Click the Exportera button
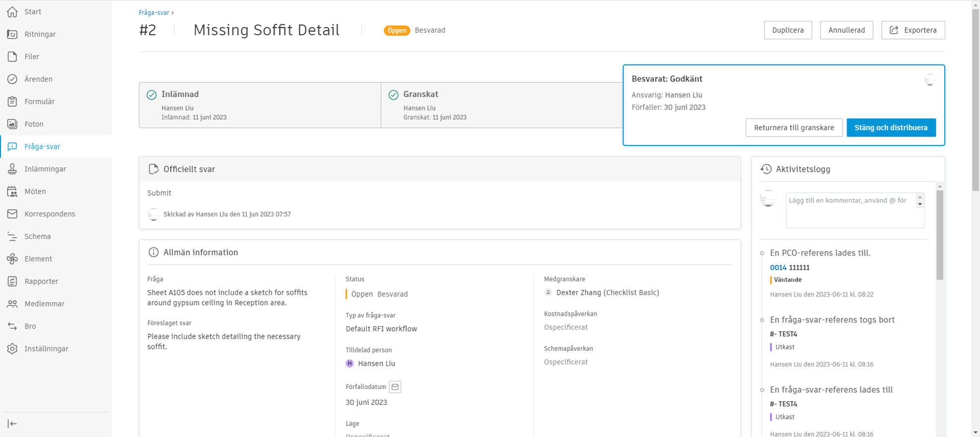 (913, 30)
